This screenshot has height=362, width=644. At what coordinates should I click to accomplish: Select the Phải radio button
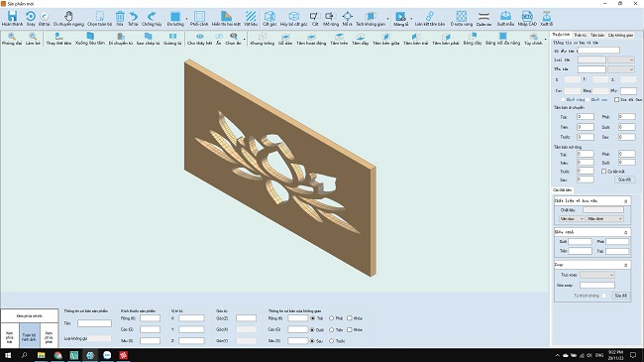[332, 318]
